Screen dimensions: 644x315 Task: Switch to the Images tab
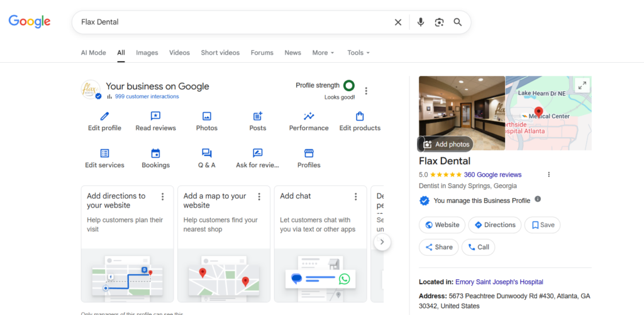[x=147, y=53]
